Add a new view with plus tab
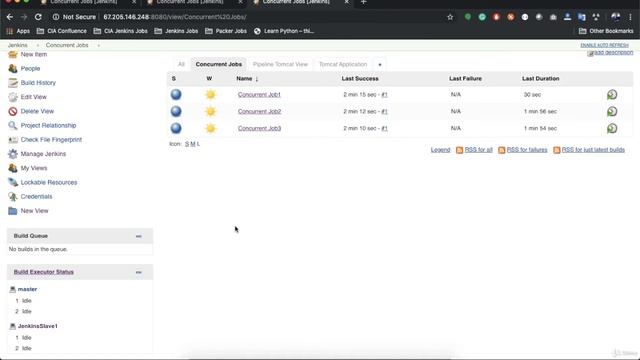The width and height of the screenshot is (640, 360). (380, 64)
